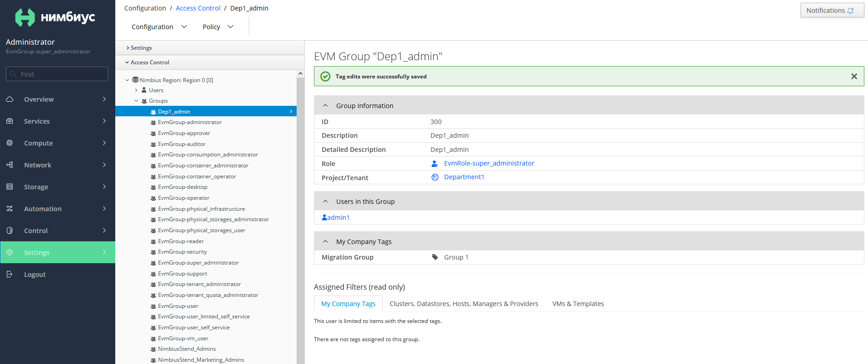The width and height of the screenshot is (868, 364).
Task: Click the Logout menu label
Action: pos(35,275)
